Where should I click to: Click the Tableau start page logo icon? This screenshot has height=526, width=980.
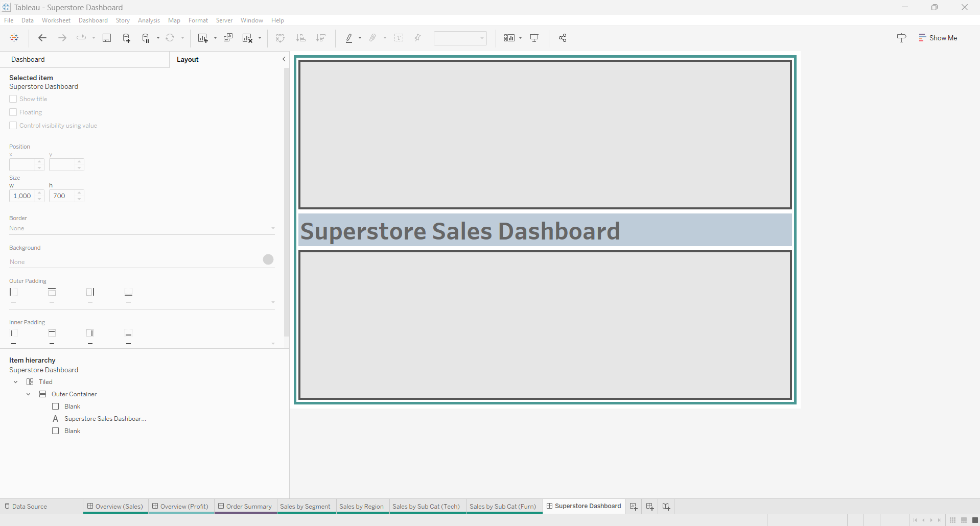pos(14,38)
